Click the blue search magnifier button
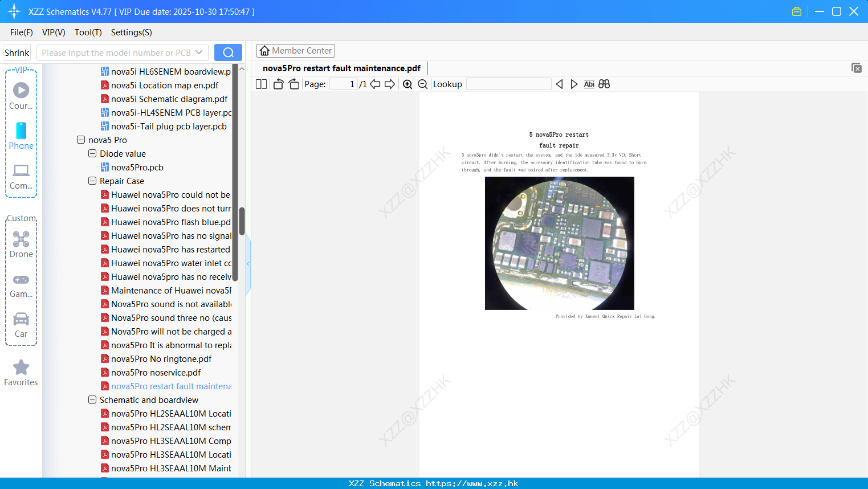The height and width of the screenshot is (489, 868). 228,52
